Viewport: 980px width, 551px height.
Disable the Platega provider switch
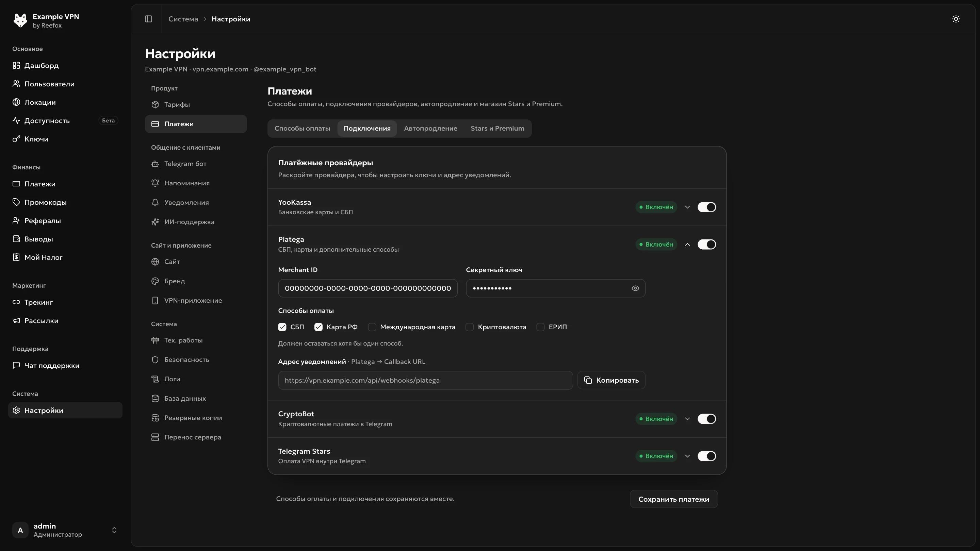pos(706,244)
